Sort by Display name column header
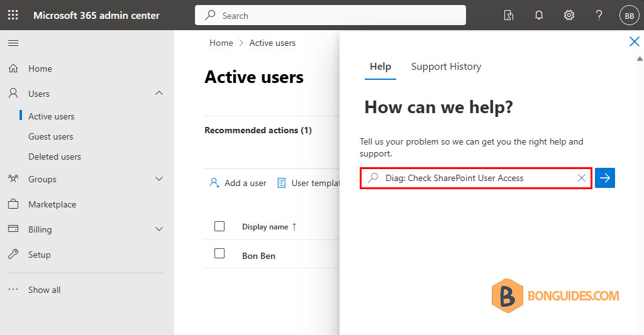The height and width of the screenshot is (335, 644). pyautogui.click(x=269, y=227)
